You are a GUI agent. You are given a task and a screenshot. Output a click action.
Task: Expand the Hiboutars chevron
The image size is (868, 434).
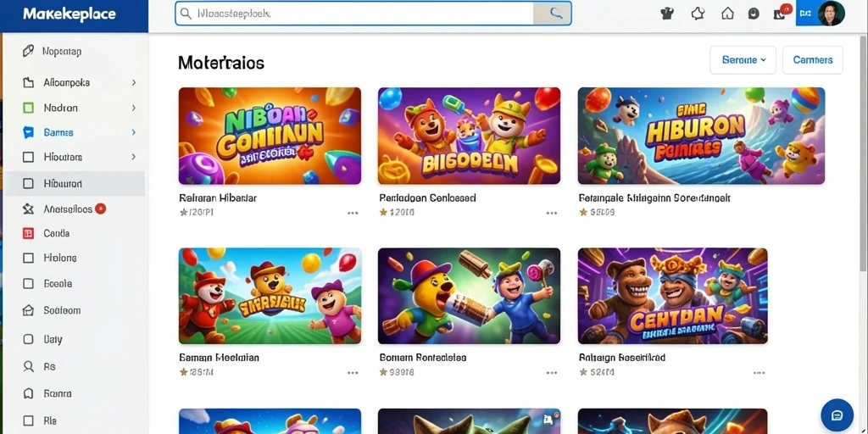[133, 157]
